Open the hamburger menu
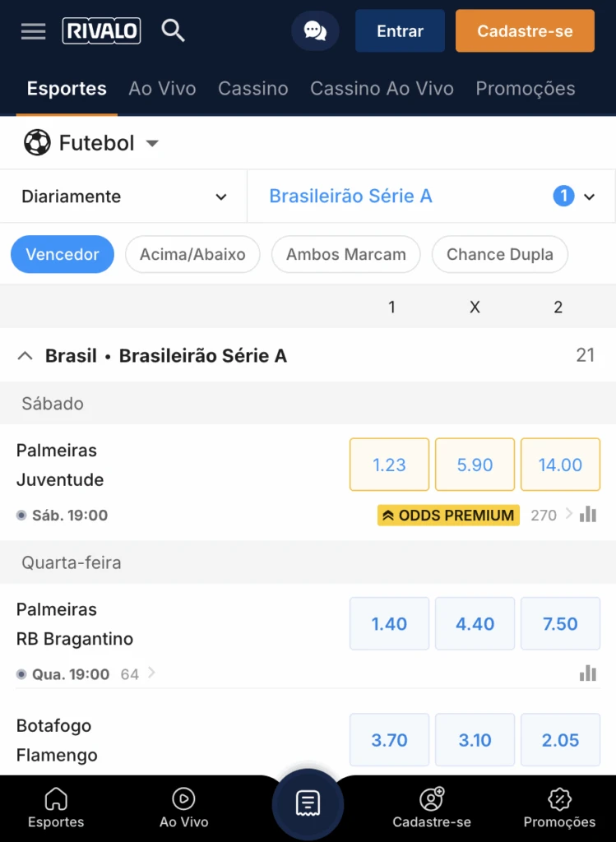Viewport: 616px width, 842px height. tap(34, 31)
